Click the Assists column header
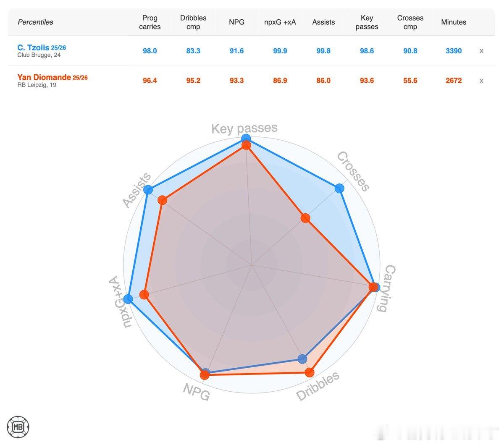Image resolution: width=504 pixels, height=445 pixels. (323, 22)
